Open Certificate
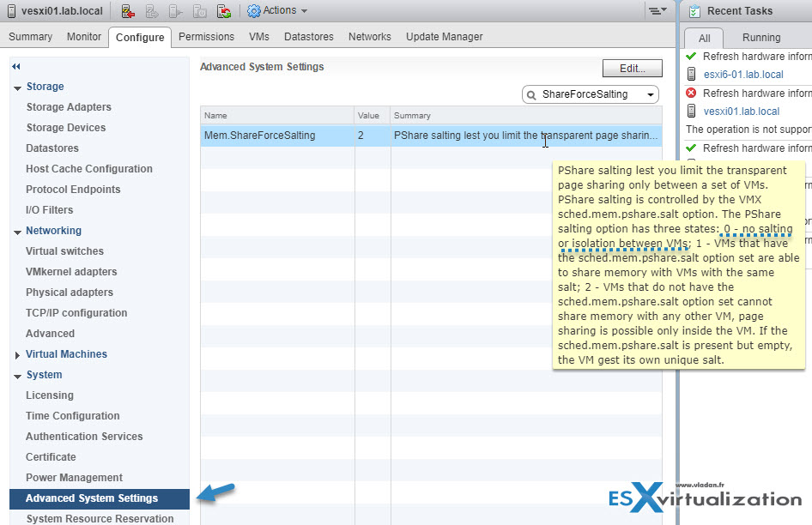Screen dimensions: 812x525 point(51,457)
